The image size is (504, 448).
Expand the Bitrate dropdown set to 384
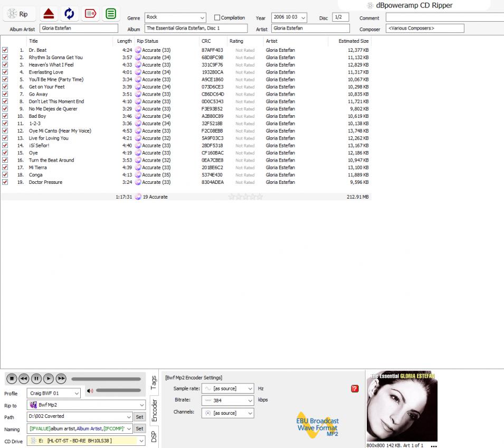click(x=228, y=400)
